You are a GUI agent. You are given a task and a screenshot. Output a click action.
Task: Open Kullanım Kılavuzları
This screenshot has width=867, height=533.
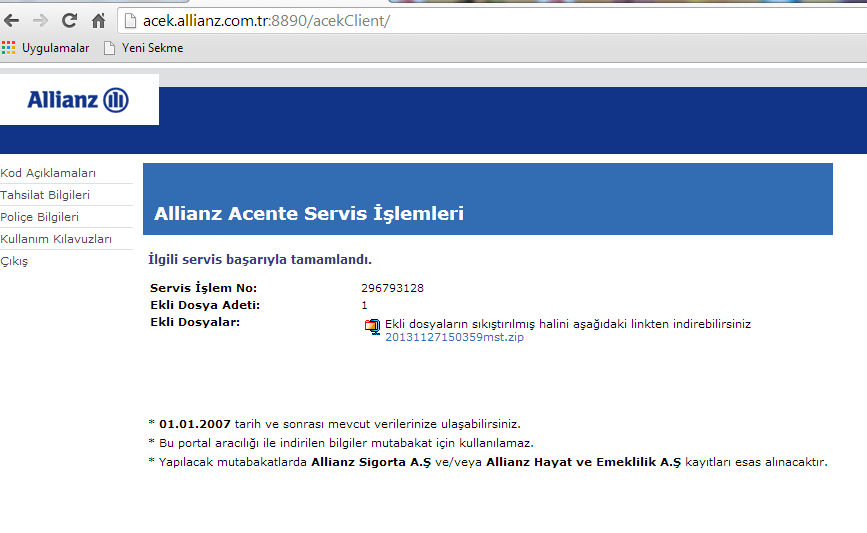56,239
